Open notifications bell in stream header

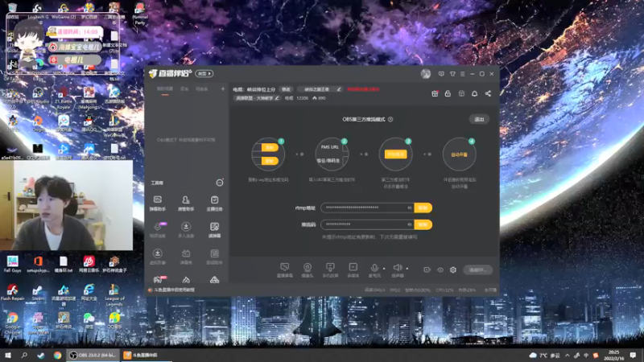point(474,93)
